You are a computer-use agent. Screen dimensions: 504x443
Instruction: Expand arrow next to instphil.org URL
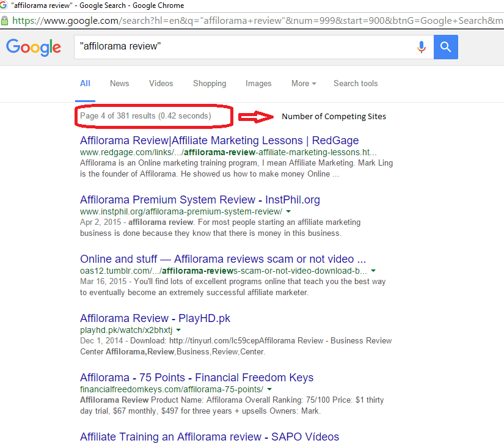coord(288,211)
